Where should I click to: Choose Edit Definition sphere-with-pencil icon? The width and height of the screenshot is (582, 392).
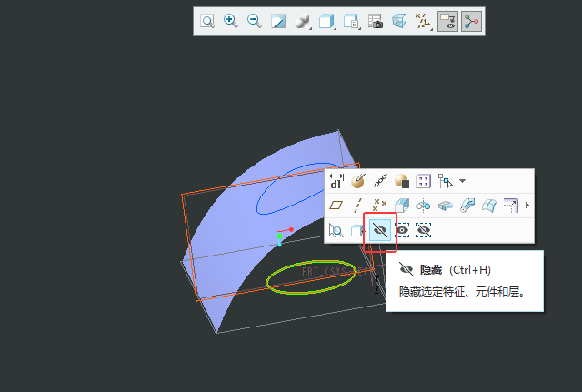click(358, 181)
